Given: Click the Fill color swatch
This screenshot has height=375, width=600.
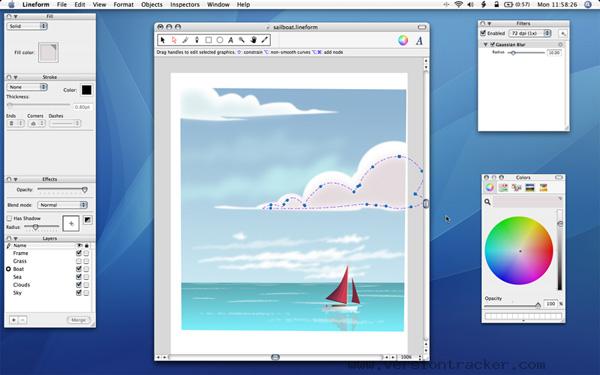Looking at the screenshot, I should (x=48, y=52).
